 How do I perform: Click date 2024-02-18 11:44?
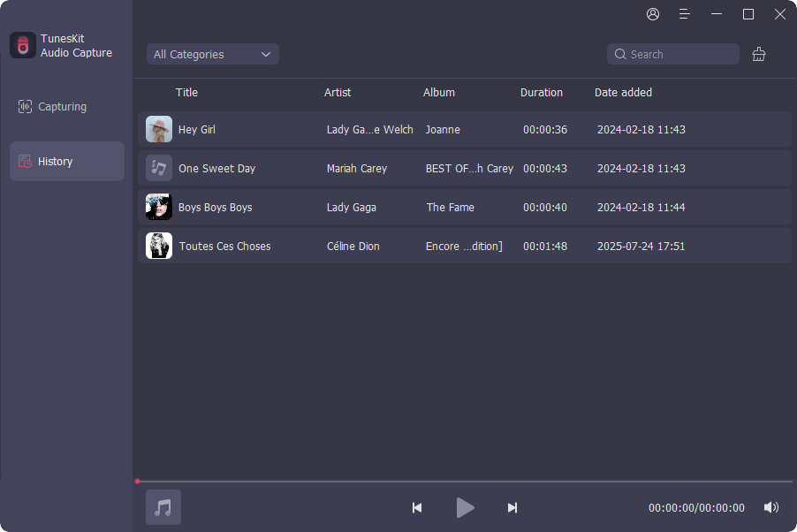click(x=641, y=208)
